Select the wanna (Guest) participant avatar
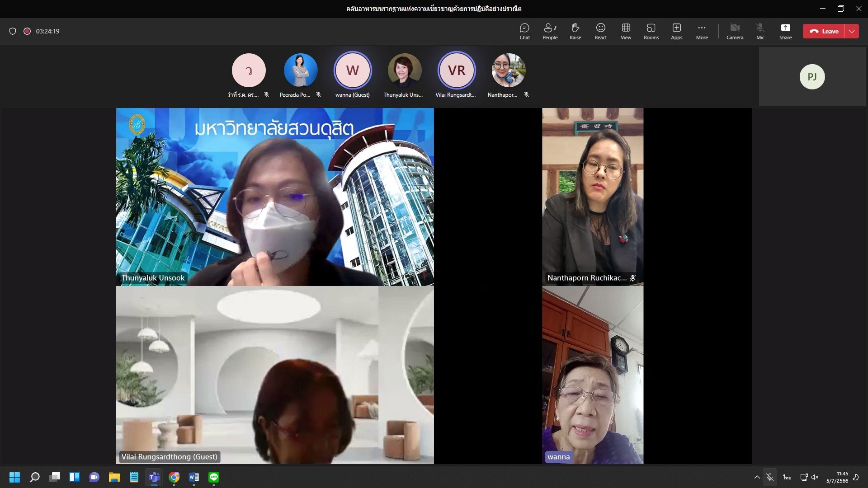 tap(352, 70)
